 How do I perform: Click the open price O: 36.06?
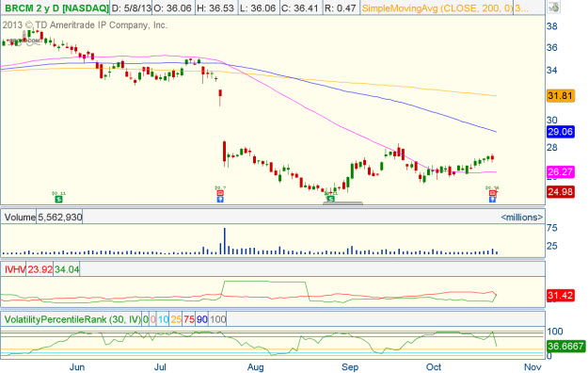(173, 8)
